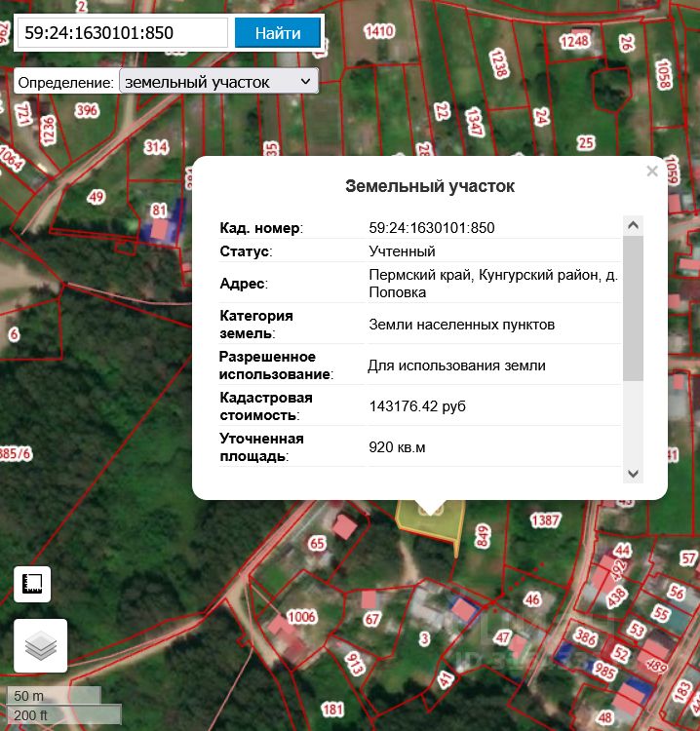This screenshot has width=700, height=731.
Task: Click parcel label 81 on map
Action: (x=159, y=211)
